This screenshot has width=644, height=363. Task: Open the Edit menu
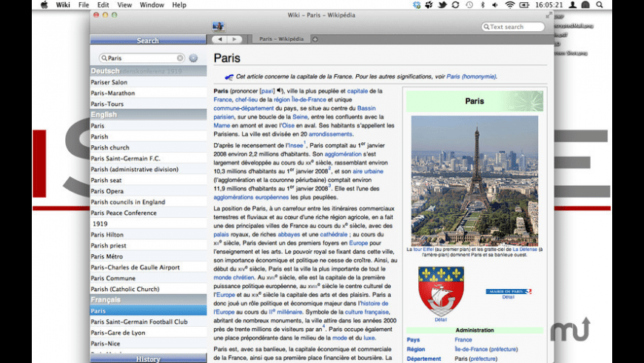click(x=103, y=5)
